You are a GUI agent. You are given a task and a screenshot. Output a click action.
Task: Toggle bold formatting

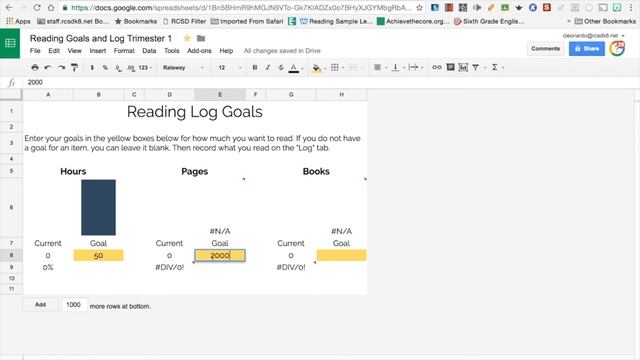(255, 67)
